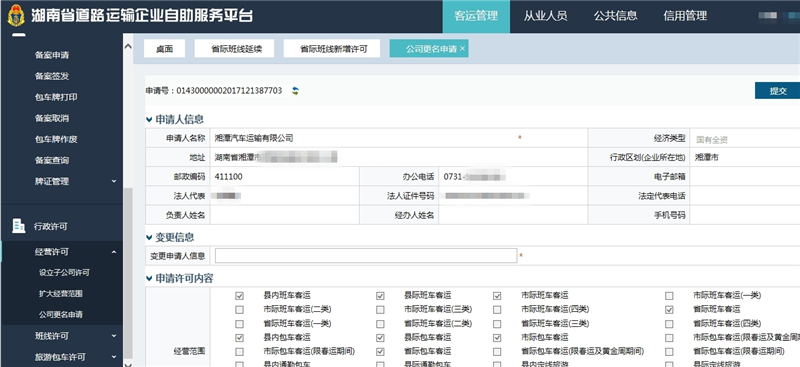Open 包车牌作废 in the sidebar

point(56,139)
